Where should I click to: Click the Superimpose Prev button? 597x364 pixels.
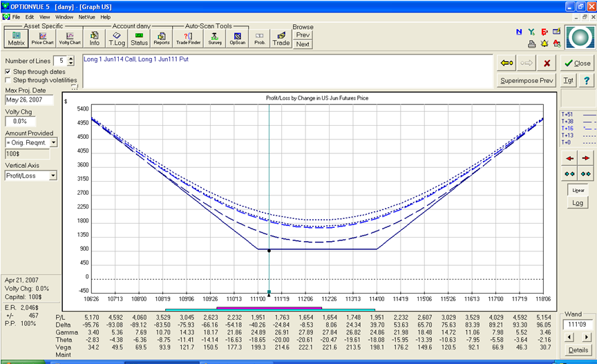527,80
